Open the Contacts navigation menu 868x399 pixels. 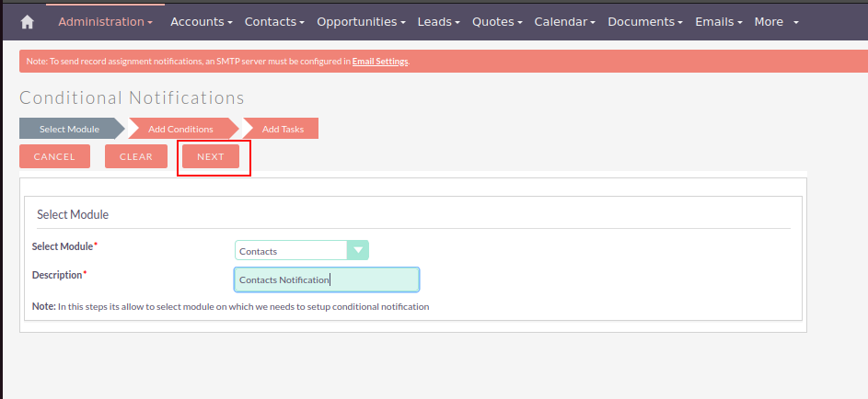tap(274, 21)
